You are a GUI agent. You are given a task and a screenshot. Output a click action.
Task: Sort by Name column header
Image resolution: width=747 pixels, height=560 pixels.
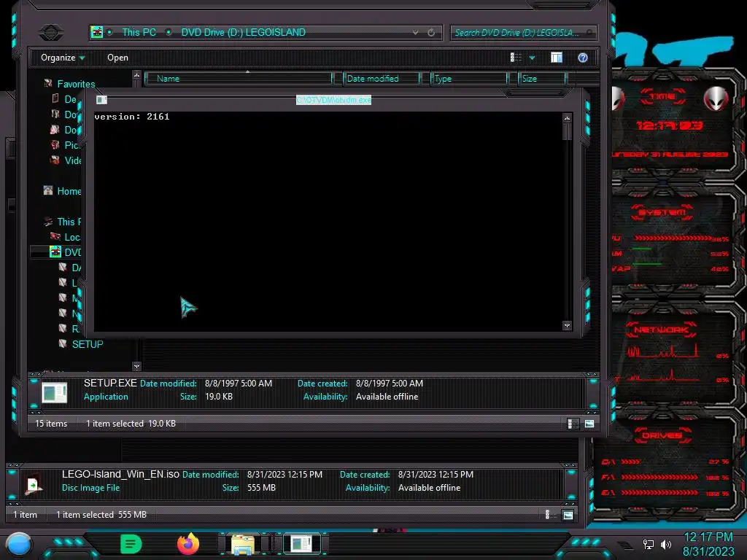click(239, 79)
